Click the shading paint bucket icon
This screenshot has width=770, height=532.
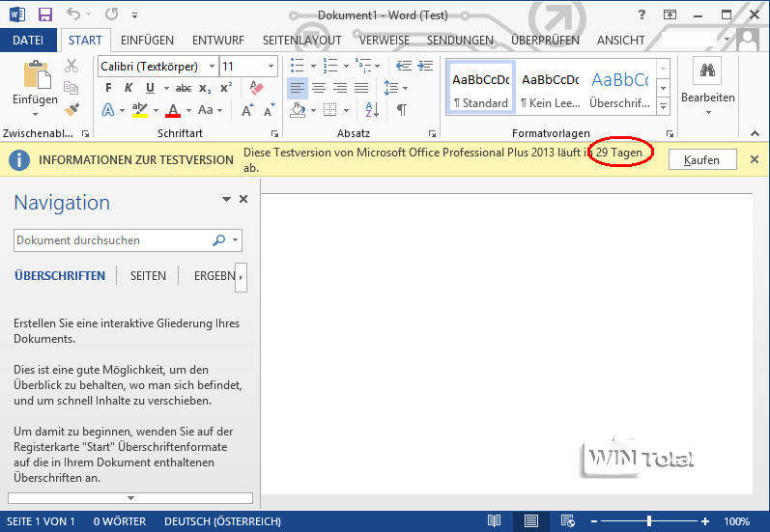click(298, 110)
